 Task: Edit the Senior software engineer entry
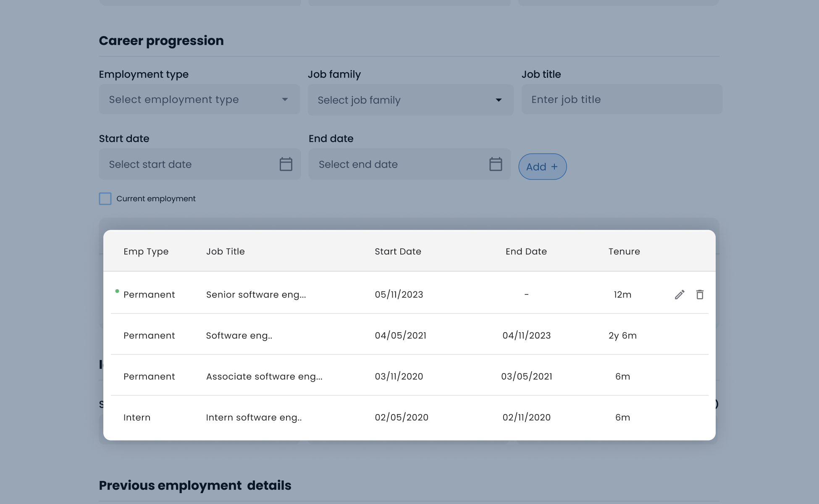[x=680, y=294]
